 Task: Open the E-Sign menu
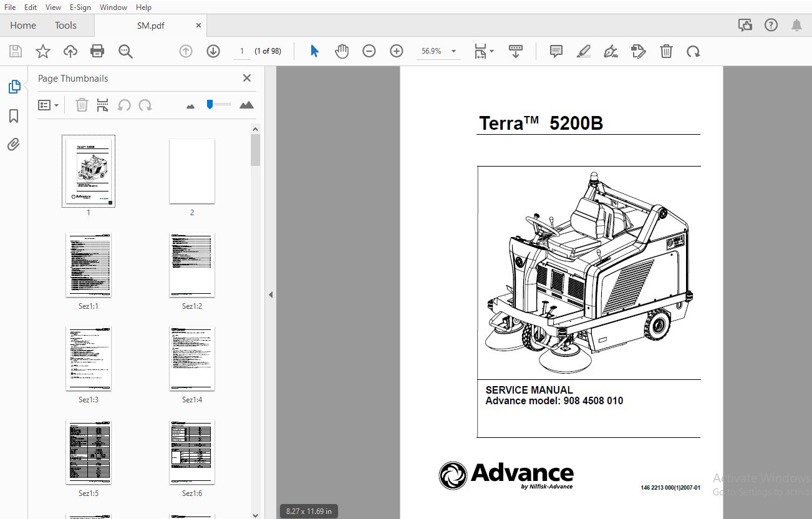pos(80,7)
